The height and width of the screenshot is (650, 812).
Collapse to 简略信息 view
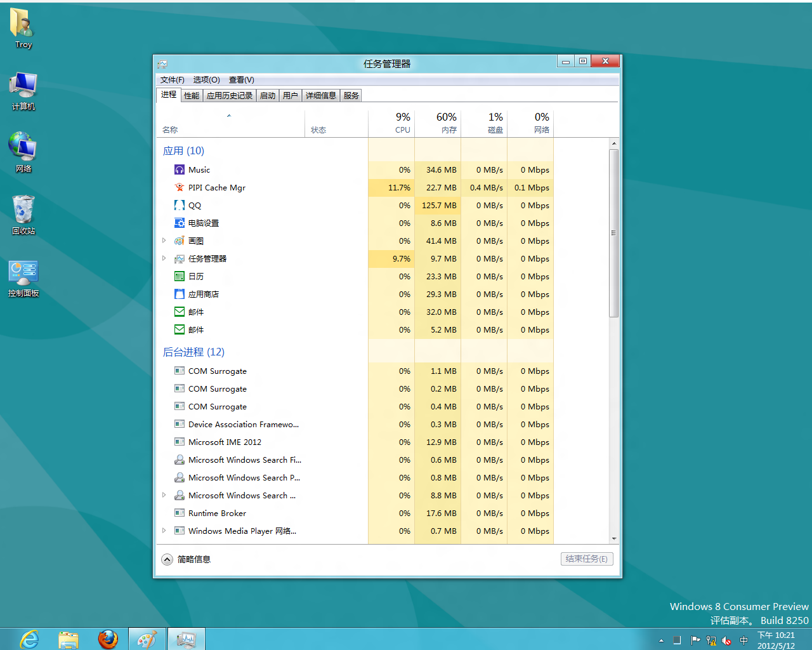coord(186,559)
